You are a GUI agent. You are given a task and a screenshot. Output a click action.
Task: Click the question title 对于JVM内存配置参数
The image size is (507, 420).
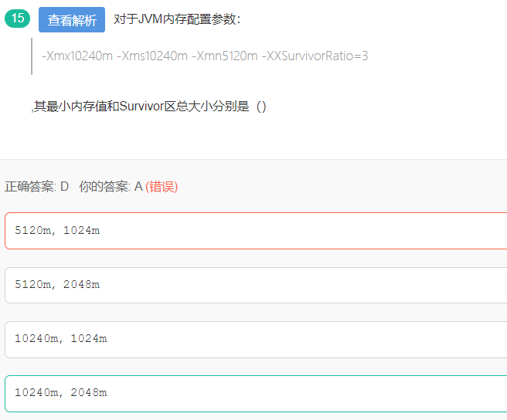tap(177, 19)
